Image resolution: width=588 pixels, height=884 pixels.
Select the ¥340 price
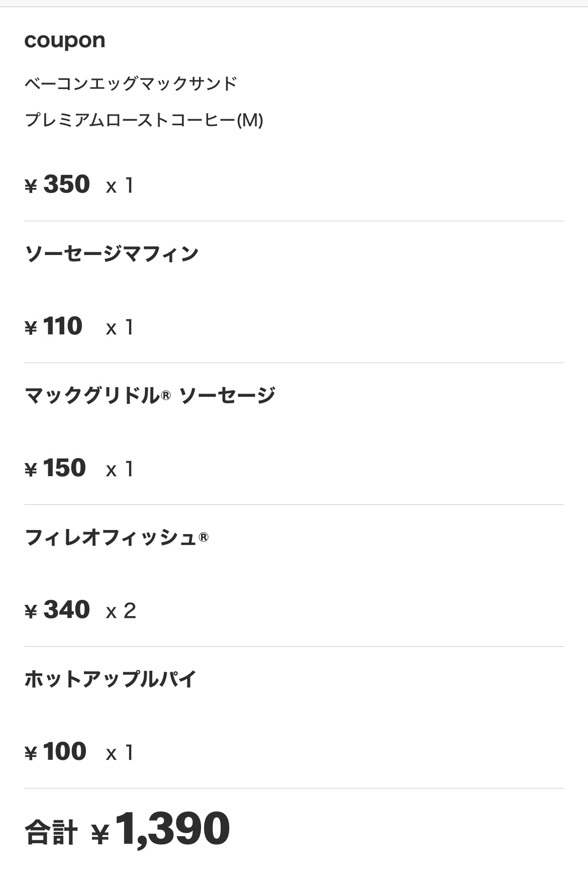pyautogui.click(x=57, y=610)
